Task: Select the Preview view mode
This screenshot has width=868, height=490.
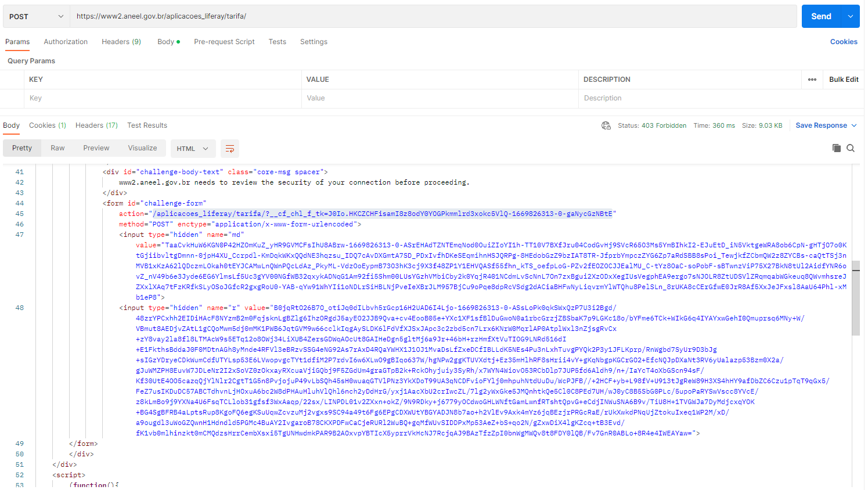Action: [96, 148]
